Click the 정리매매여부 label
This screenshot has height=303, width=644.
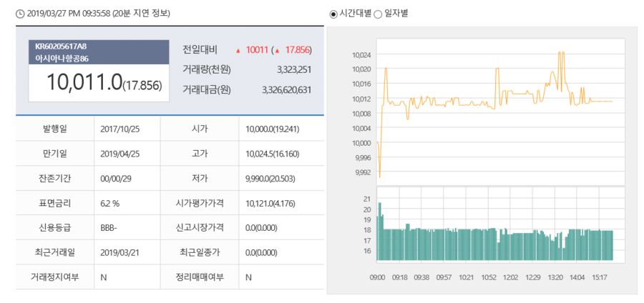point(200,277)
